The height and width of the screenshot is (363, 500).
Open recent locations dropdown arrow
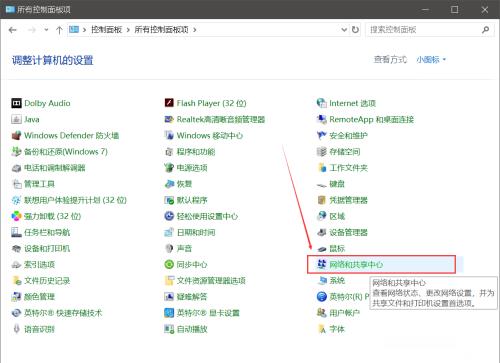(46, 30)
